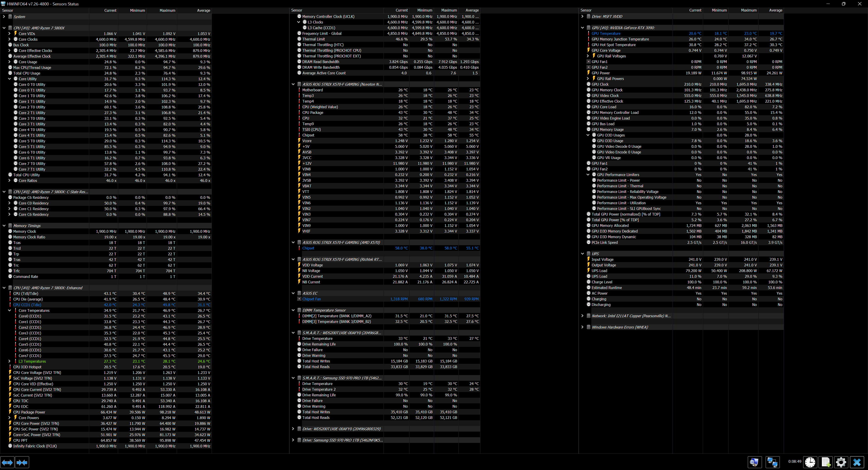
Task: Click chip icon beside UPS group
Action: tap(588, 253)
